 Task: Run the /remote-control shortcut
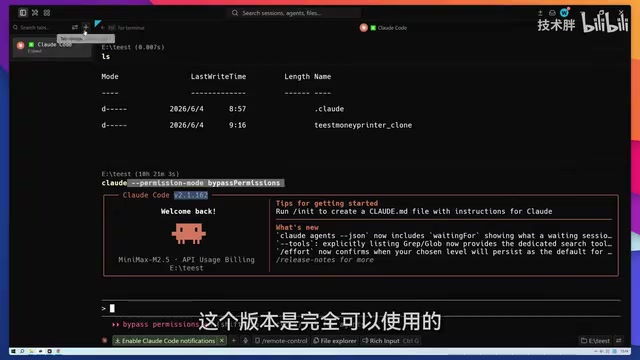click(281, 340)
